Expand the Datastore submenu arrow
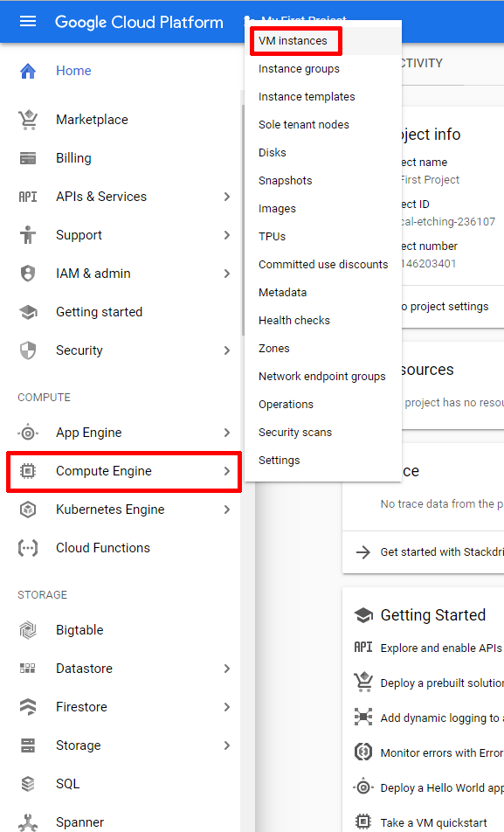 pos(227,668)
